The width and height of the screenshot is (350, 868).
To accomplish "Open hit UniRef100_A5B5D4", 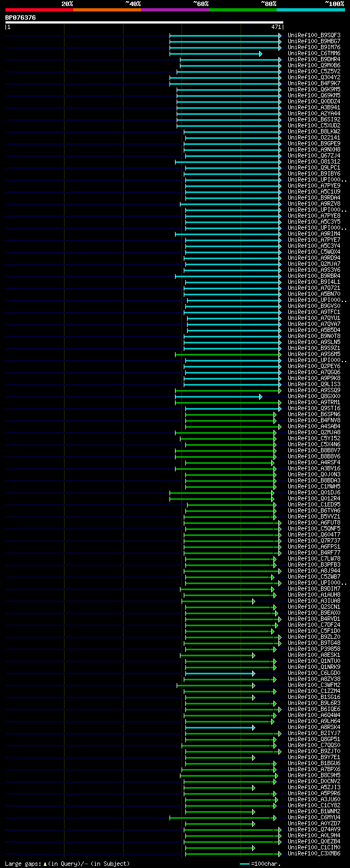I will [x=314, y=330].
